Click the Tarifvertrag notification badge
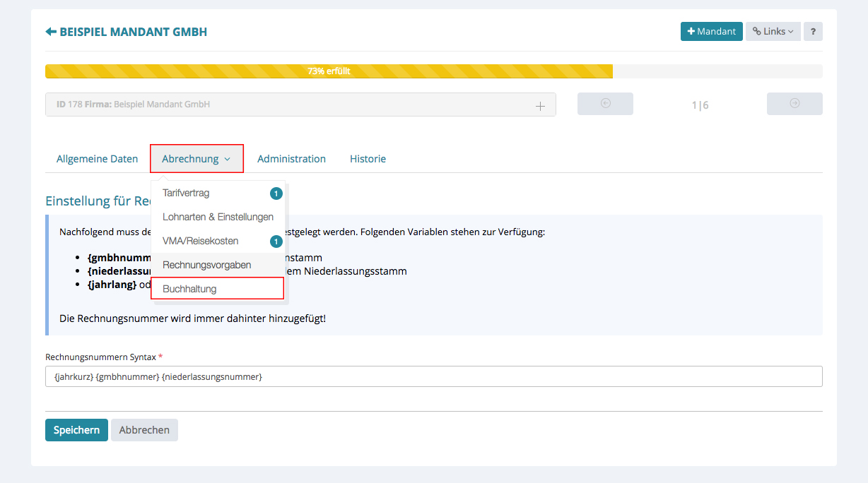Screen dimensions: 868x483 (x=276, y=193)
